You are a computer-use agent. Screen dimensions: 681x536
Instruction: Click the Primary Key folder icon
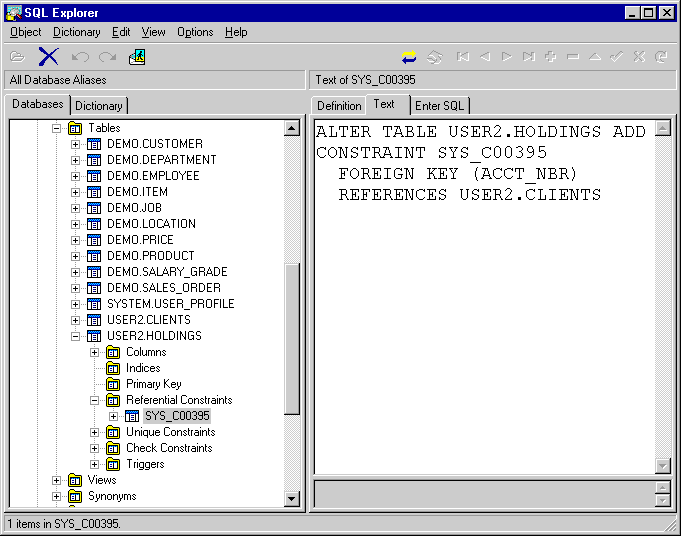(x=113, y=384)
